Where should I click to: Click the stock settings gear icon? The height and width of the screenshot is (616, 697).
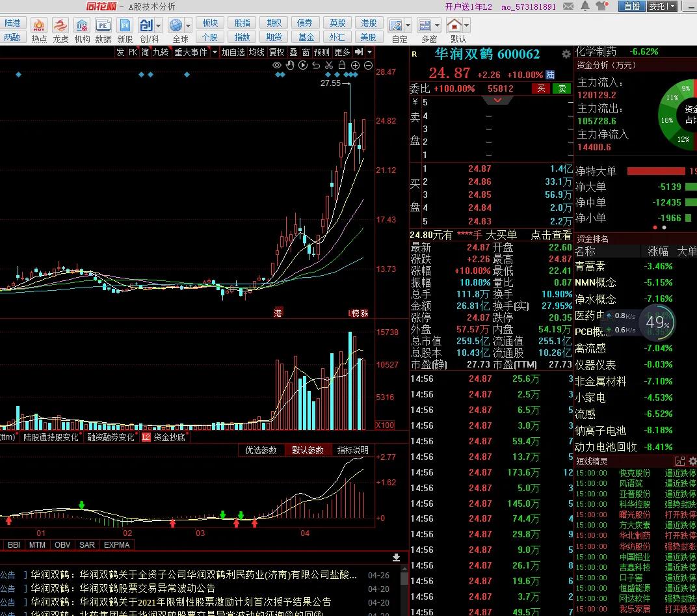point(566,54)
